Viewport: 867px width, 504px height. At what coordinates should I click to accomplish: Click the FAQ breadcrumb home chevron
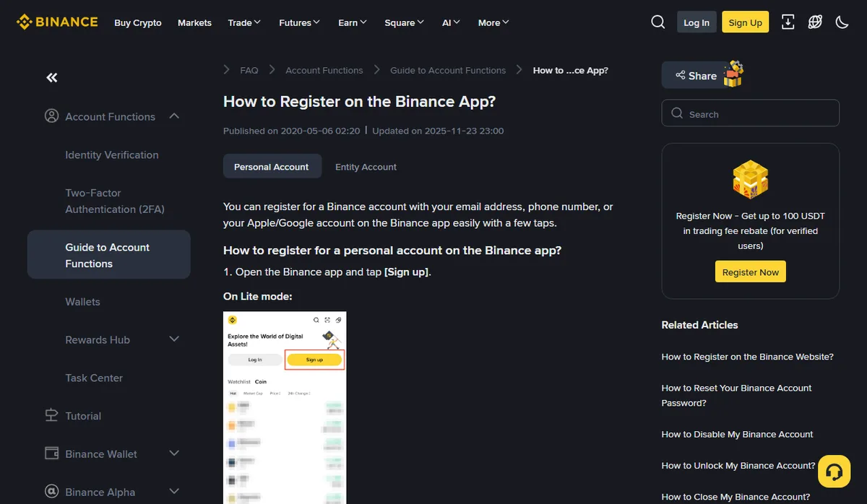(226, 70)
